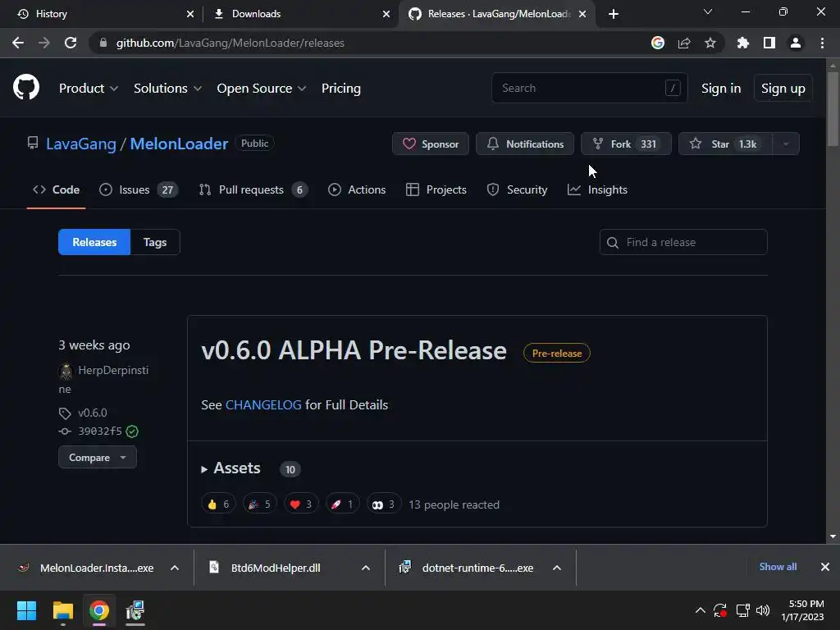
Task: View site information via the lock icon
Action: pos(103,43)
